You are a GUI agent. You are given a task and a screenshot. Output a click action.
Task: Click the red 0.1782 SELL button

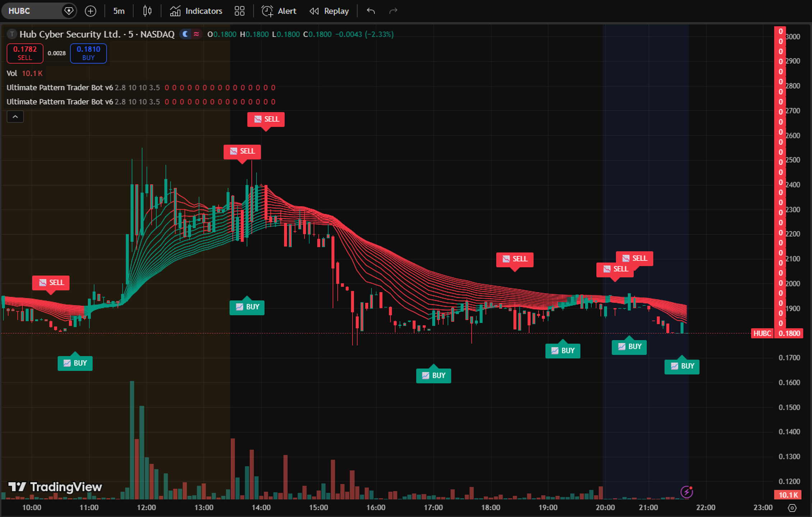pyautogui.click(x=25, y=53)
